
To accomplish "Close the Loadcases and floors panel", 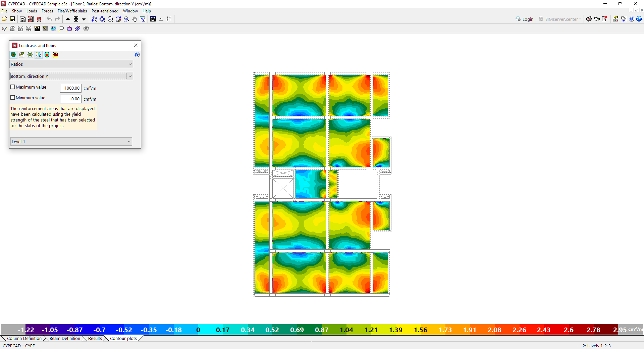I will [136, 45].
